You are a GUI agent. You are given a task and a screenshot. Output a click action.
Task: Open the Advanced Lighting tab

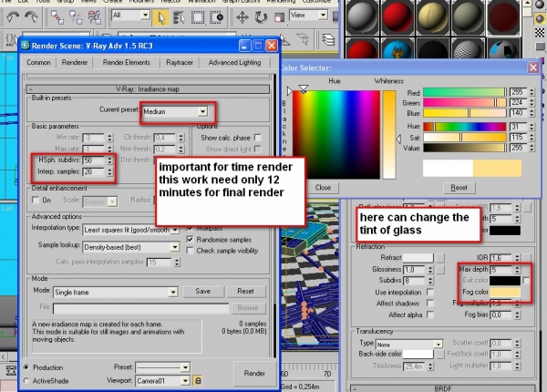234,62
